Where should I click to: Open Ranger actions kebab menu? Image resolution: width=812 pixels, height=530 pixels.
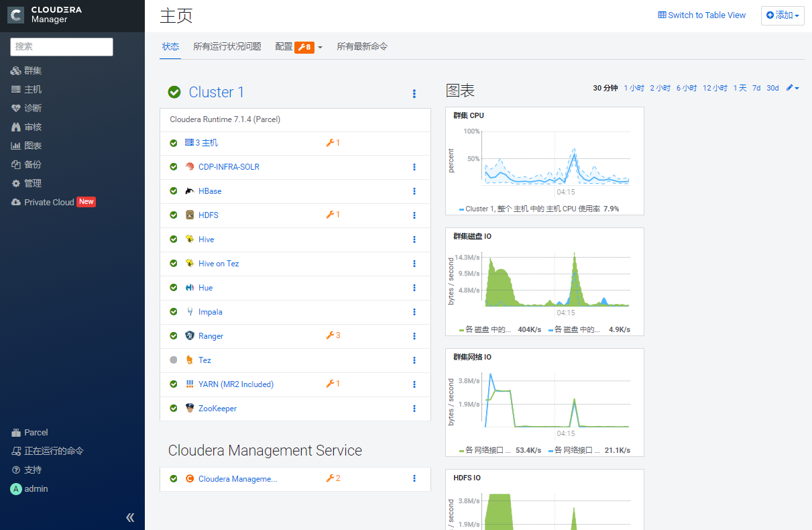click(414, 336)
